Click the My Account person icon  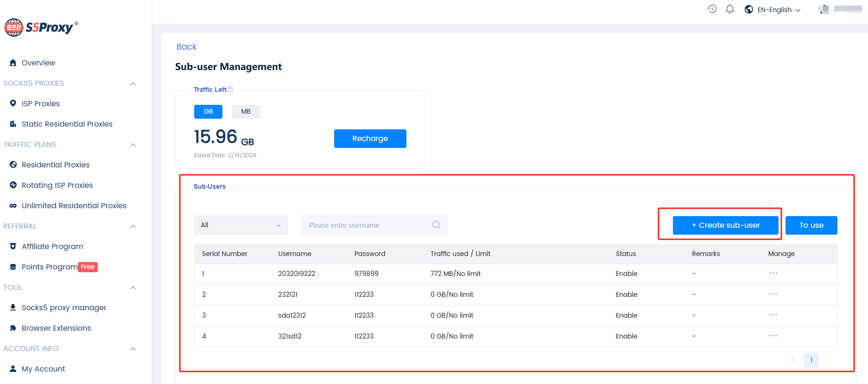(x=13, y=369)
